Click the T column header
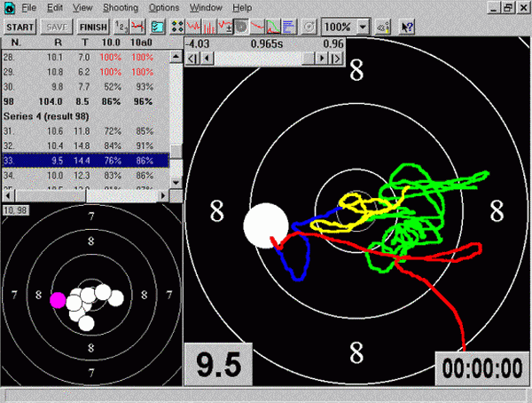The image size is (532, 403). coord(85,43)
